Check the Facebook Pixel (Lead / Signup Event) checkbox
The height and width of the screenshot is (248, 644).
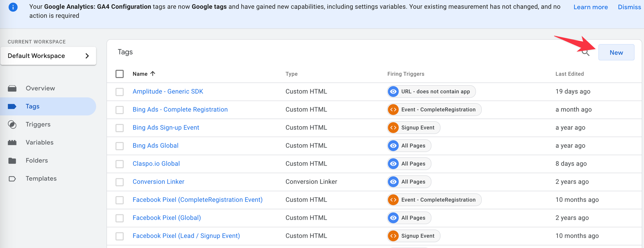coord(119,236)
